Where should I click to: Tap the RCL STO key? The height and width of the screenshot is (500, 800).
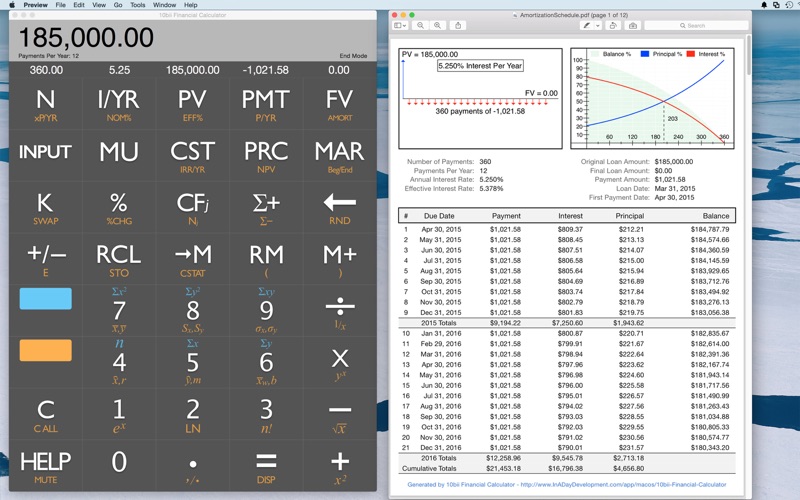click(119, 259)
